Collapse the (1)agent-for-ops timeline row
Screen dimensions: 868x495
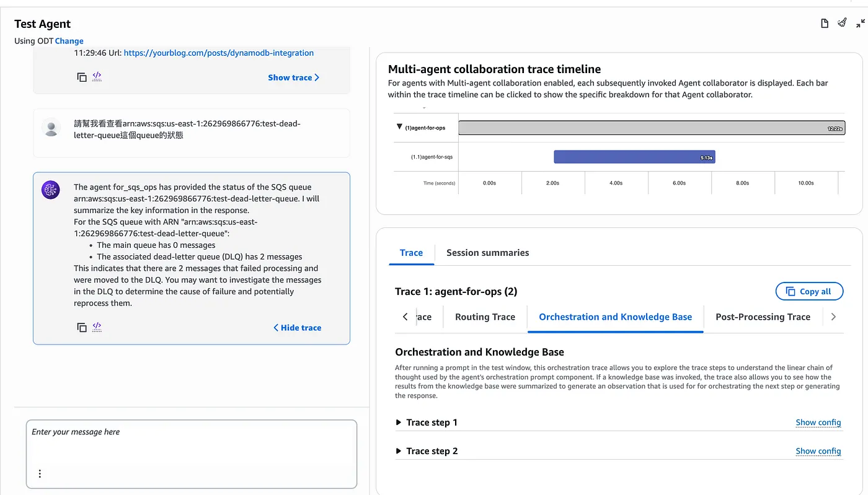click(x=399, y=127)
